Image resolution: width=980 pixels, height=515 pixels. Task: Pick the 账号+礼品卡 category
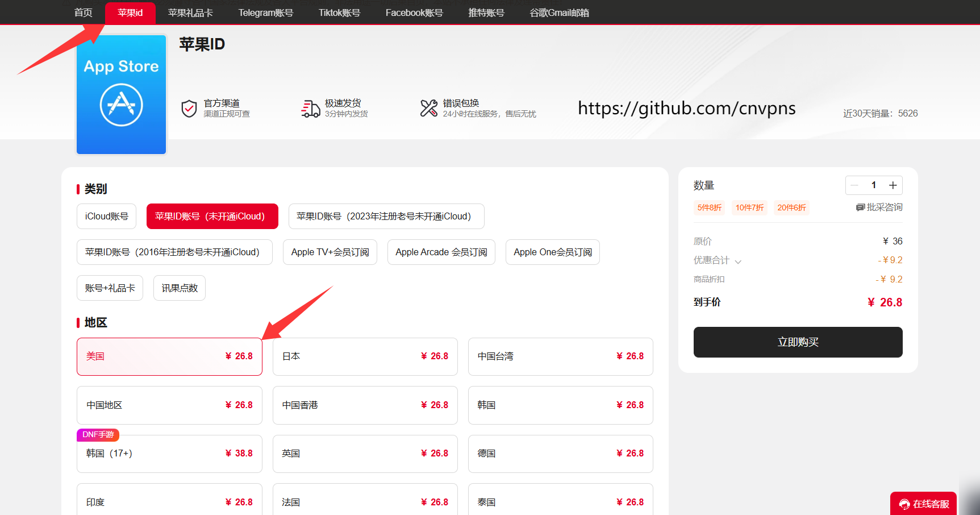click(110, 288)
